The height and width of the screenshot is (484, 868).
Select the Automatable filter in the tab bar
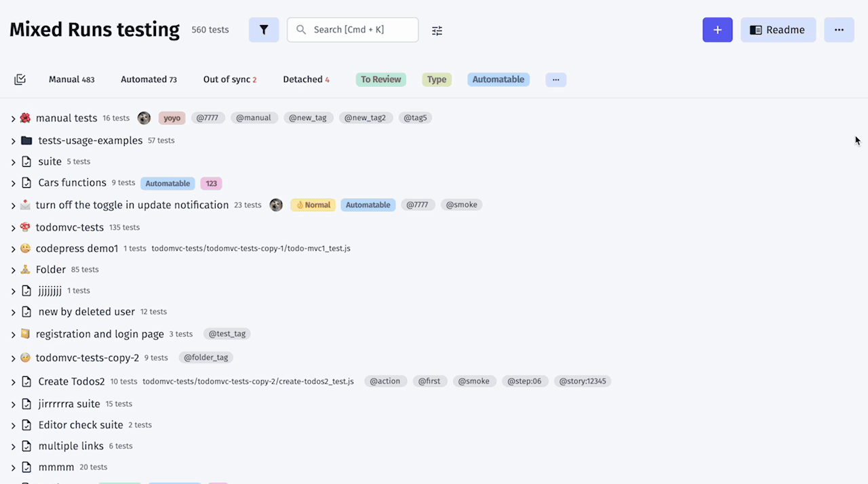click(498, 79)
